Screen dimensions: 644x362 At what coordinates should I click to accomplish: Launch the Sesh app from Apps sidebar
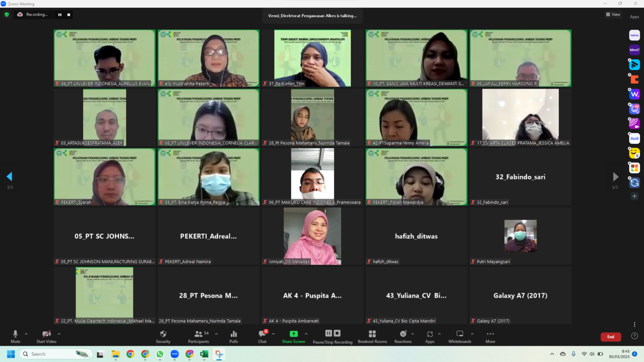(x=634, y=138)
